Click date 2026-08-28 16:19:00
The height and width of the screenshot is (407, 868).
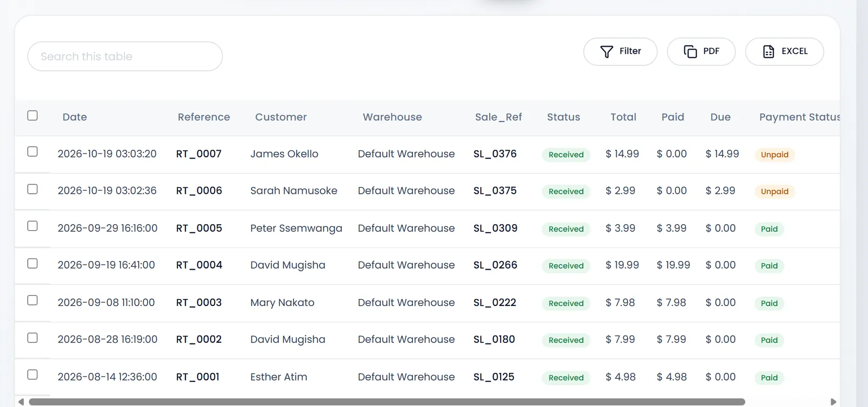[107, 340]
